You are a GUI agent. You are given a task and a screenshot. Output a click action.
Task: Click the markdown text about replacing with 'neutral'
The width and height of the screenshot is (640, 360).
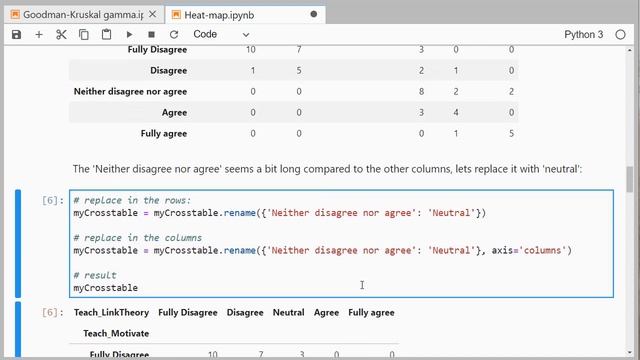(x=327, y=169)
